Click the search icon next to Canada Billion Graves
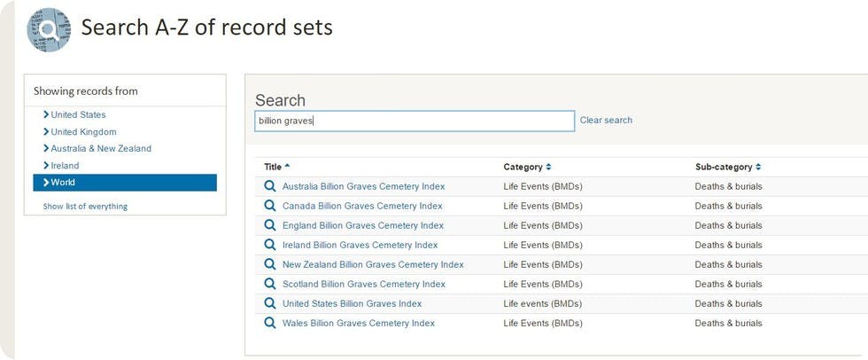The image size is (868, 360). pyautogui.click(x=270, y=206)
